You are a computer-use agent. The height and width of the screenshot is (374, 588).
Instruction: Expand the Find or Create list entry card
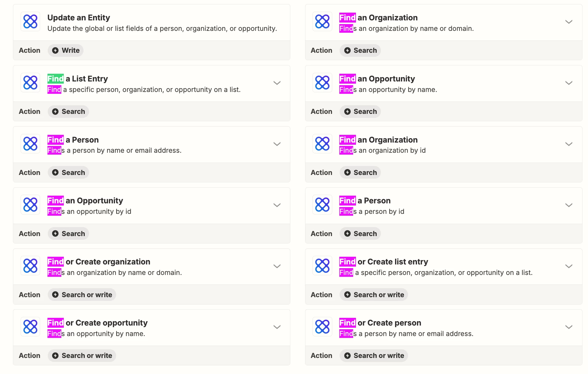pos(569,266)
